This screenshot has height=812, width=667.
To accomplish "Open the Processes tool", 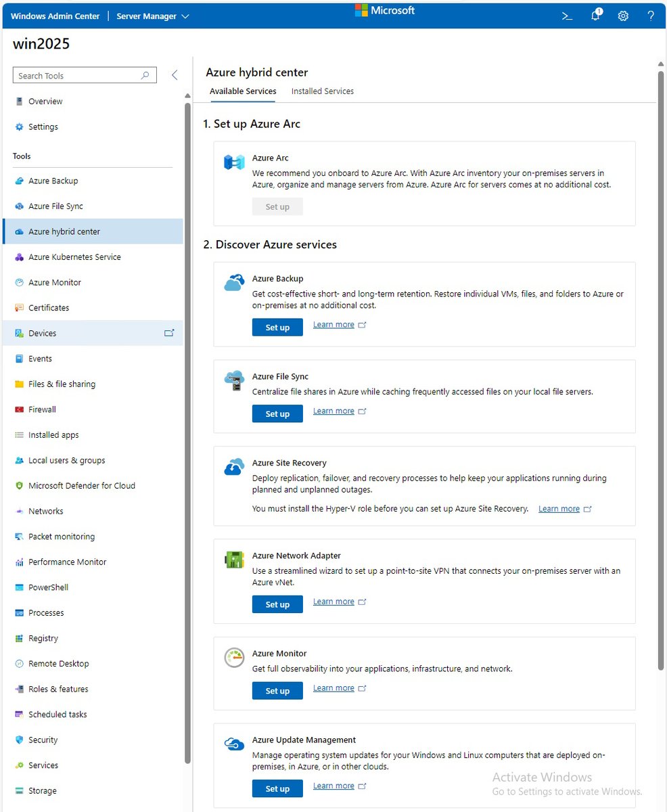I will pos(93,613).
